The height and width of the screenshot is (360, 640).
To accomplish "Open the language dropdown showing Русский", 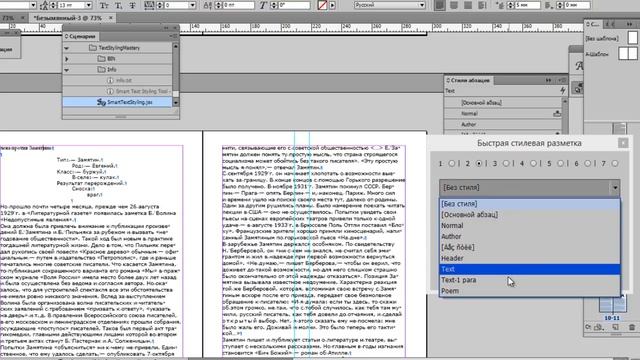I will click(x=389, y=5).
